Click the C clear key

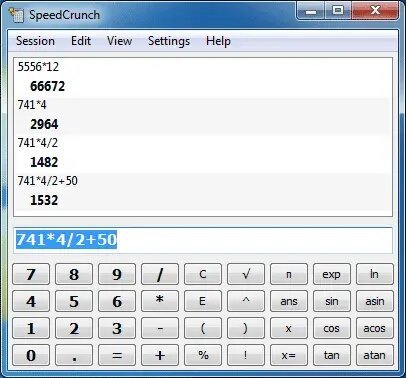(x=203, y=274)
